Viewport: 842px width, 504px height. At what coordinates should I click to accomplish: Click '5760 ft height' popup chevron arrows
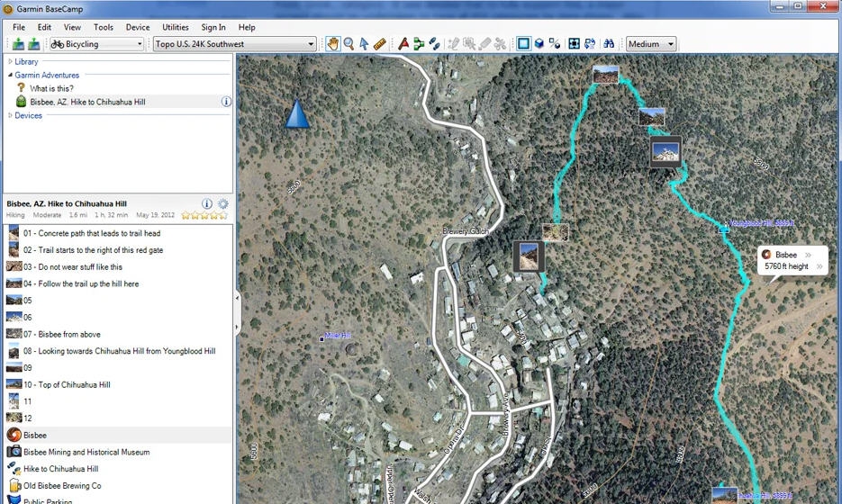tap(819, 266)
